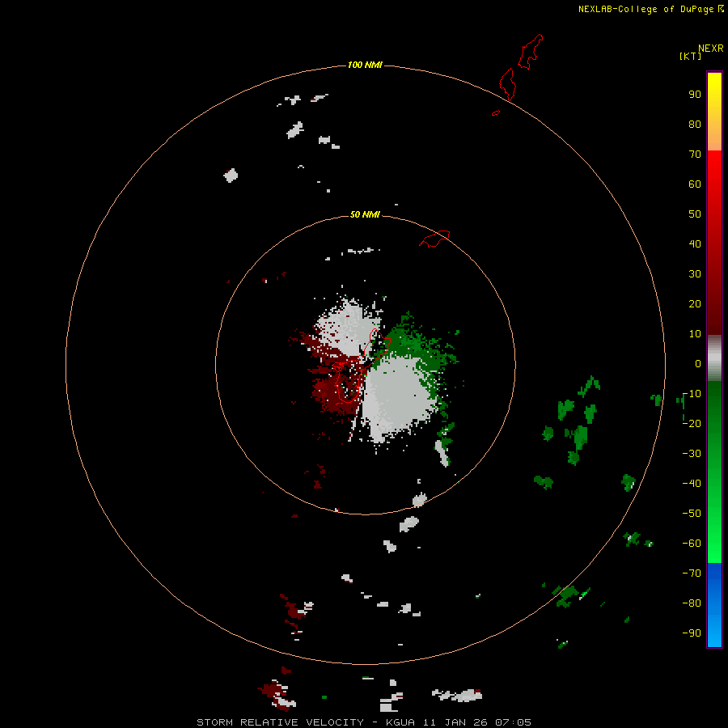The image size is (728, 728).
Task: Click the -40 value on velocity scale
Action: tap(692, 484)
